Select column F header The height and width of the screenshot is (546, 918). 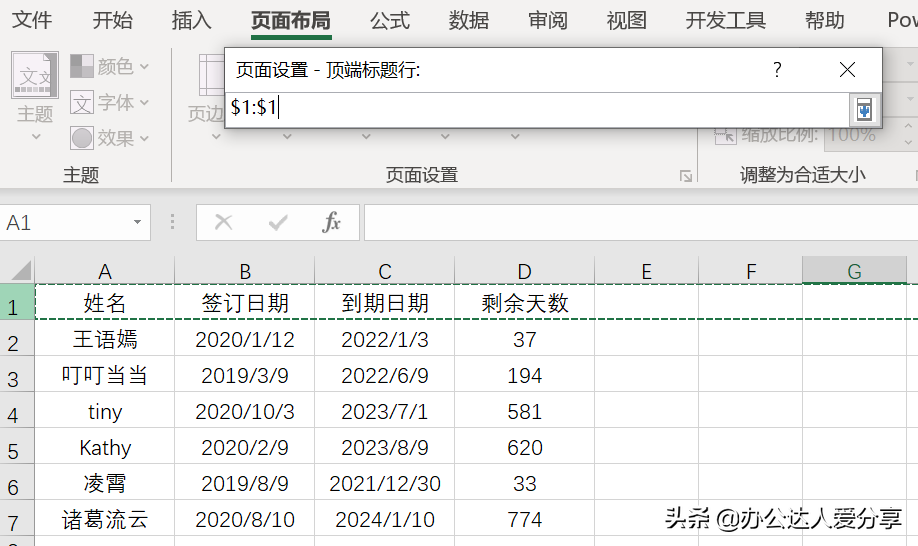pos(751,271)
